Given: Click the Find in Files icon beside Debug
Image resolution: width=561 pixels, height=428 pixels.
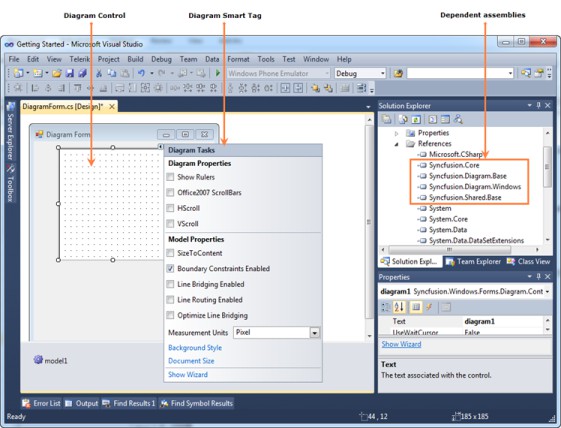Looking at the screenshot, I should point(398,73).
